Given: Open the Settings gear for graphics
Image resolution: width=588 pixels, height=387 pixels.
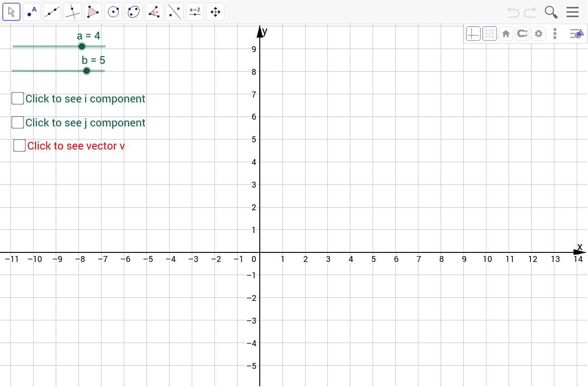Looking at the screenshot, I should (539, 33).
